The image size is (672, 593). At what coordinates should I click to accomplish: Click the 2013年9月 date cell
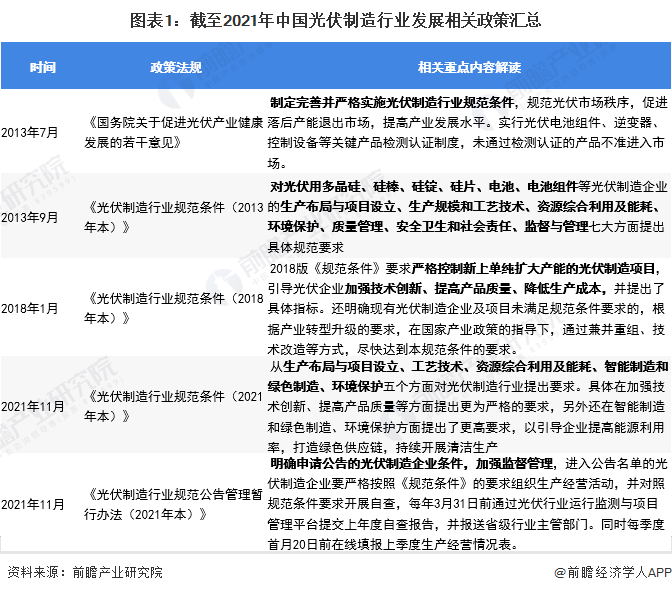30,217
